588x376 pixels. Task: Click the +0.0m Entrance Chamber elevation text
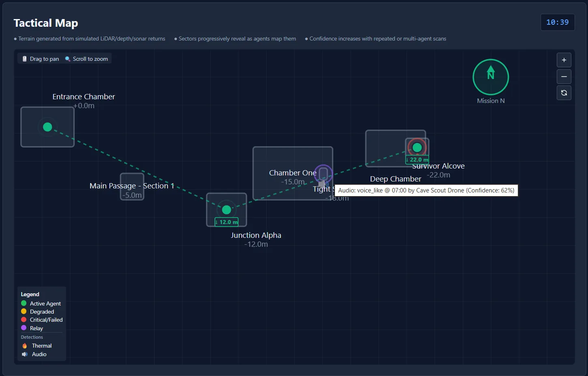[84, 105]
